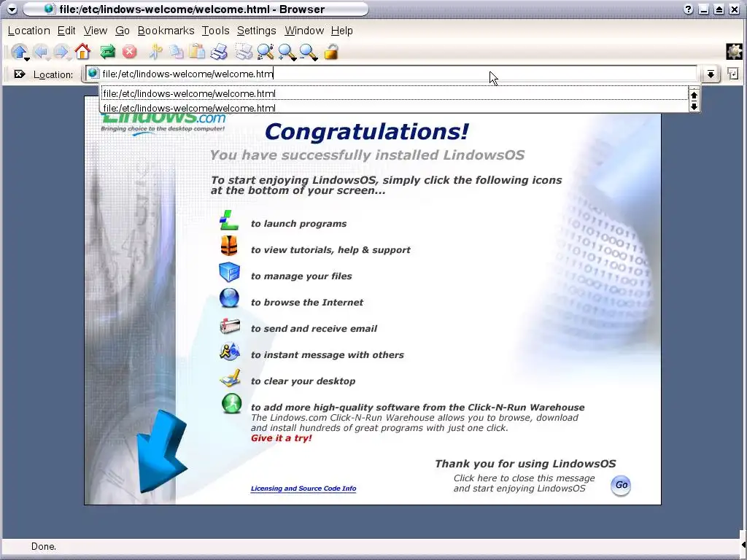The height and width of the screenshot is (560, 747).
Task: Click the life vest help icon
Action: point(229,246)
